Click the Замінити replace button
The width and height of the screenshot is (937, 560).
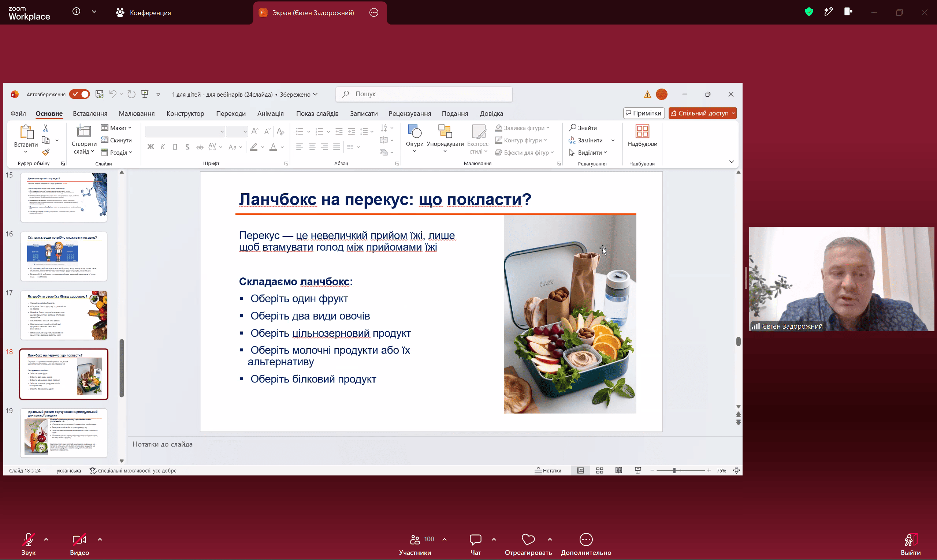pyautogui.click(x=585, y=141)
